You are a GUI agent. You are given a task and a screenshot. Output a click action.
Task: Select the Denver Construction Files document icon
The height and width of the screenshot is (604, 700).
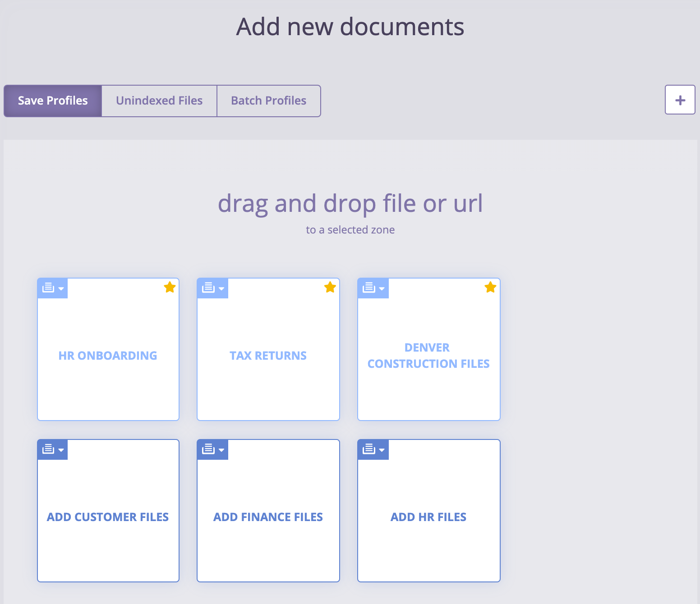369,288
